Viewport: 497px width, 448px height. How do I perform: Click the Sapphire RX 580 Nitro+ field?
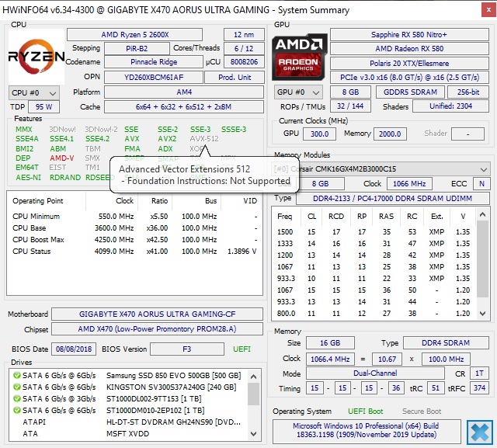pos(409,34)
